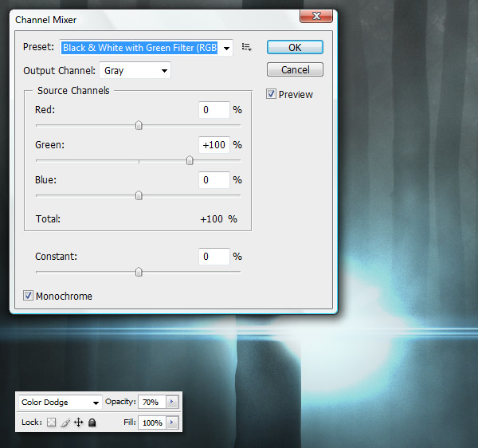Click the Blue percentage input field
Viewport: 478px width, 448px height.
pos(214,180)
